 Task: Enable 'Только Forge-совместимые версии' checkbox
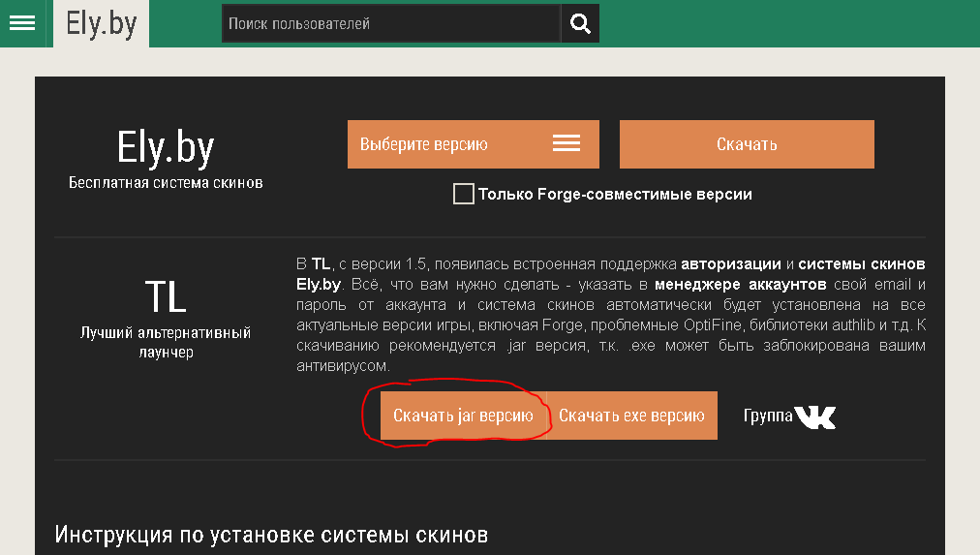tap(464, 194)
